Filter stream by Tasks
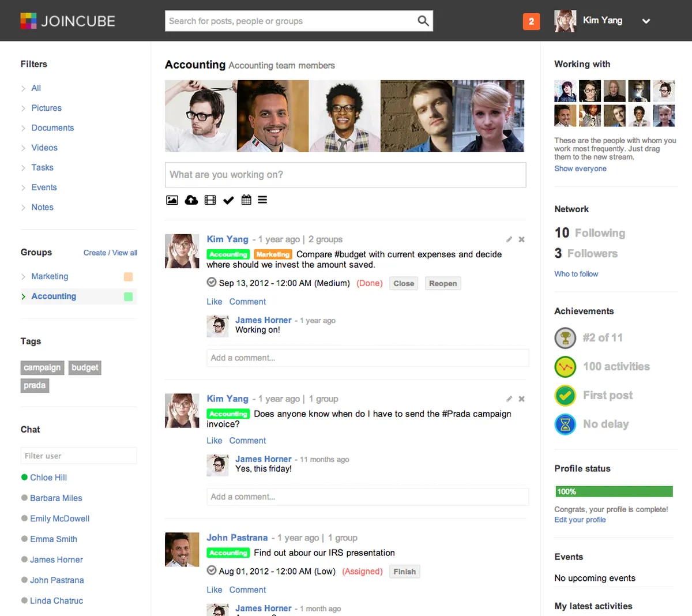 click(x=42, y=168)
